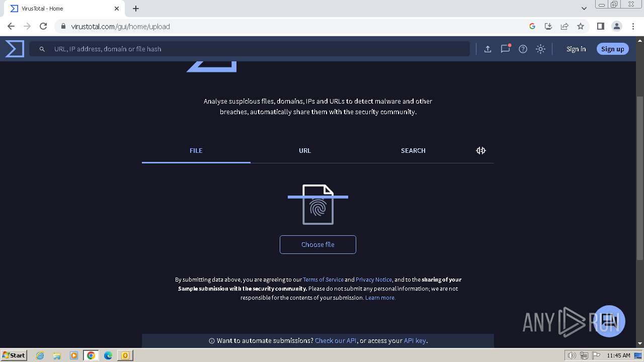Click the yellow app taskbar icon
The image size is (644, 362).
125,355
